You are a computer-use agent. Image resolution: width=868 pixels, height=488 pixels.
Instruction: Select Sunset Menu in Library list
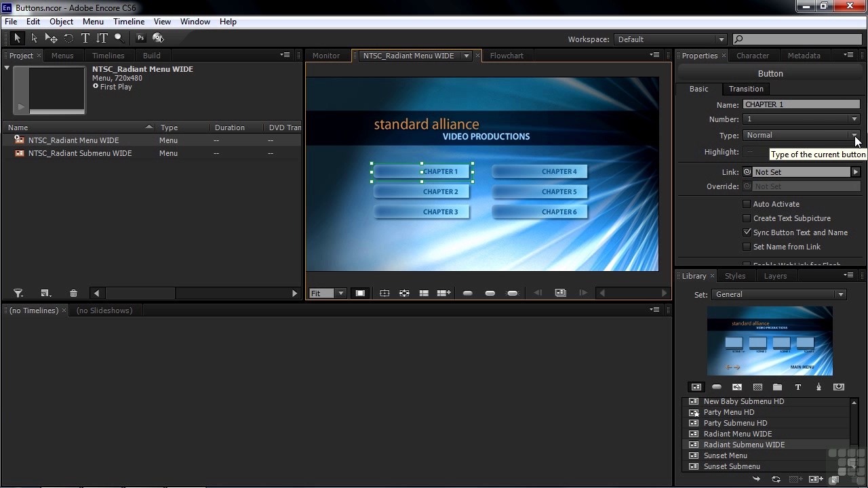767,455
